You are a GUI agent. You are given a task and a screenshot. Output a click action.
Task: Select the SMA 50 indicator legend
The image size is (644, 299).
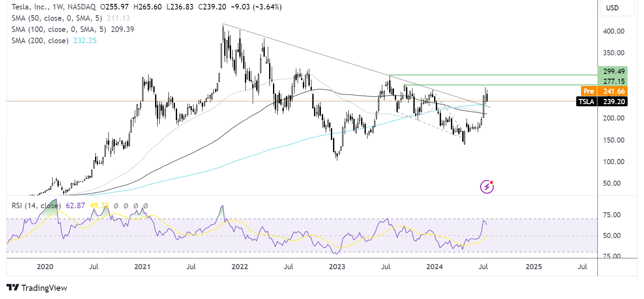[x=70, y=18]
